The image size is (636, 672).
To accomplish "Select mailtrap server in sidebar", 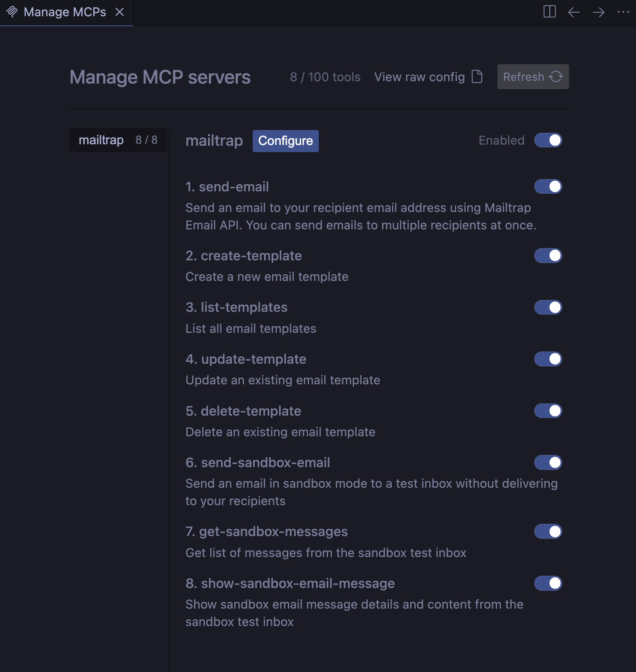I will 118,140.
